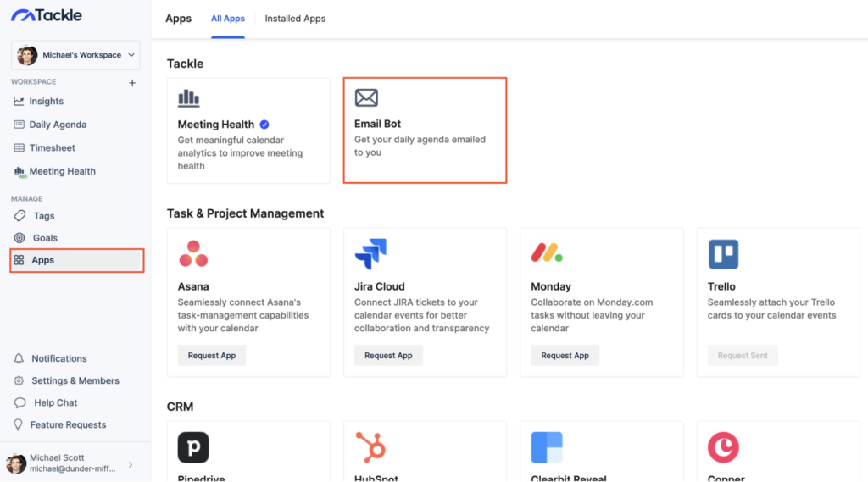Click the Tags label icon
868x482 pixels.
[19, 216]
